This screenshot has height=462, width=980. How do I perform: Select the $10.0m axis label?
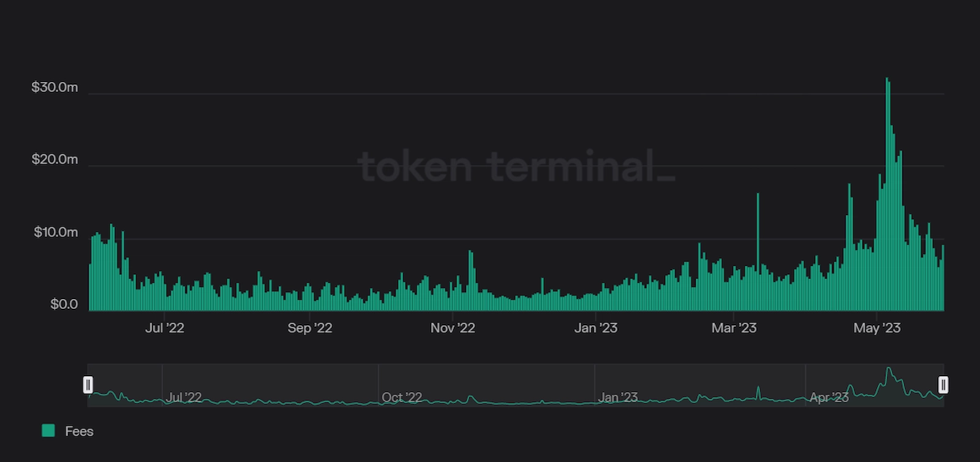(56, 232)
